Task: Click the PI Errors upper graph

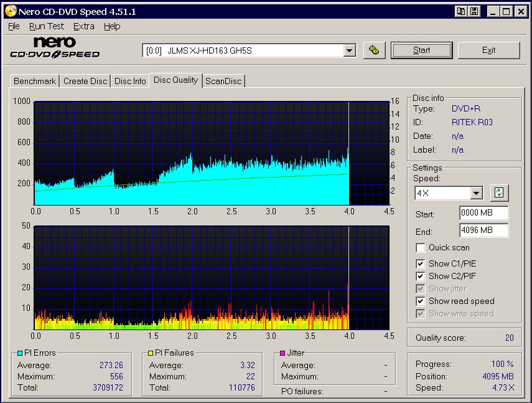Action: (212, 153)
